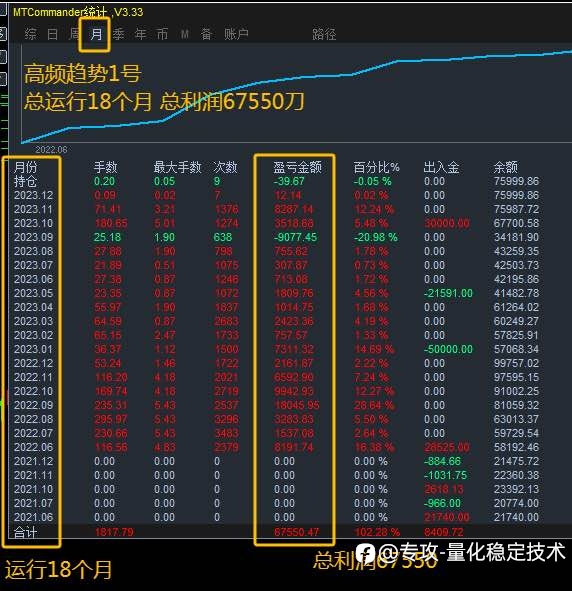This screenshot has height=591, width=572.
Task: Click the MTCommander统计 V3.33 title
Action: tap(78, 12)
